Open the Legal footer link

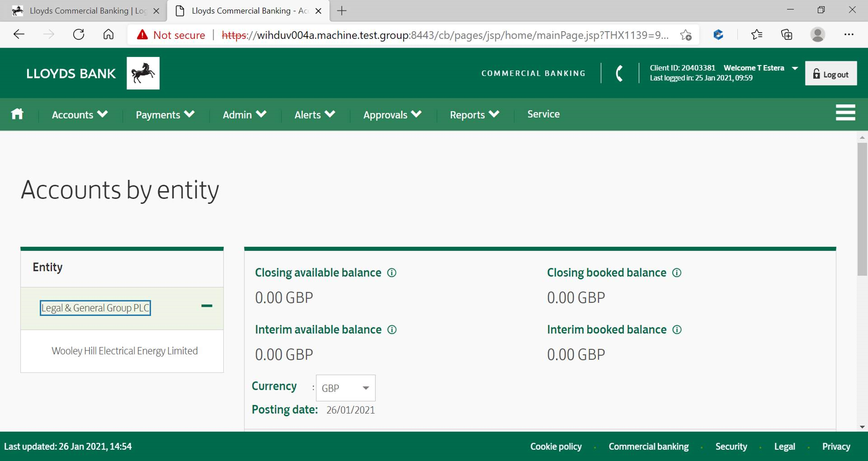pyautogui.click(x=784, y=447)
